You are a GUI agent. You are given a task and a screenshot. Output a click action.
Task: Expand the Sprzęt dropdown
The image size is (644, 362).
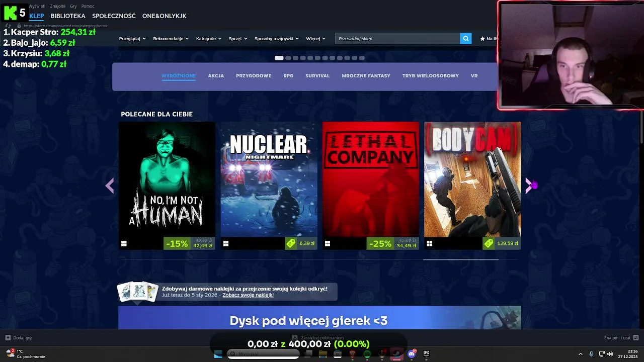[x=238, y=39]
